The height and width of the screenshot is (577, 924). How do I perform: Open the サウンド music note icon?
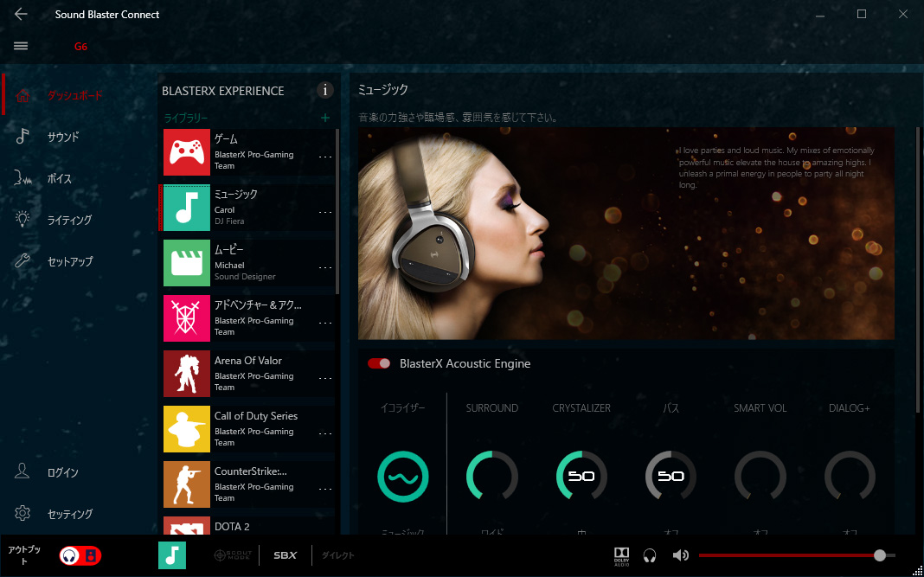point(22,136)
